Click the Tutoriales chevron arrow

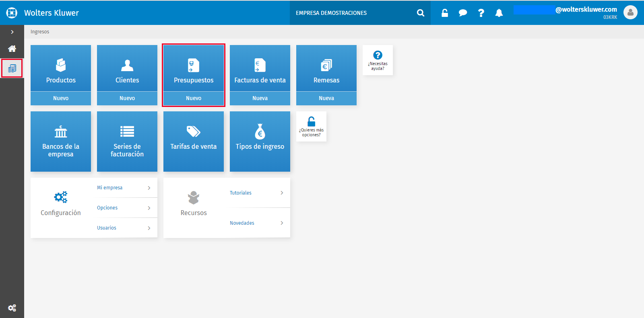pyautogui.click(x=282, y=193)
